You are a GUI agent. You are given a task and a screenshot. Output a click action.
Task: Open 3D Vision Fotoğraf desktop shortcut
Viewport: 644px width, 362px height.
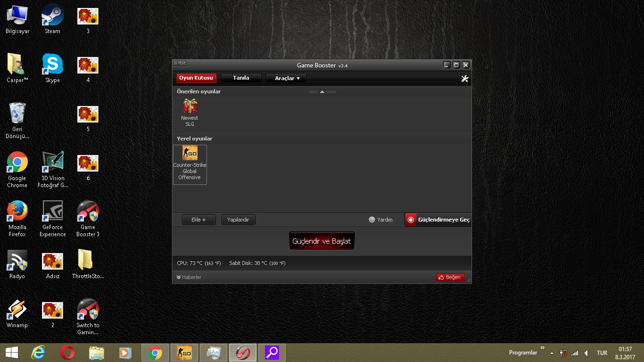pyautogui.click(x=53, y=170)
